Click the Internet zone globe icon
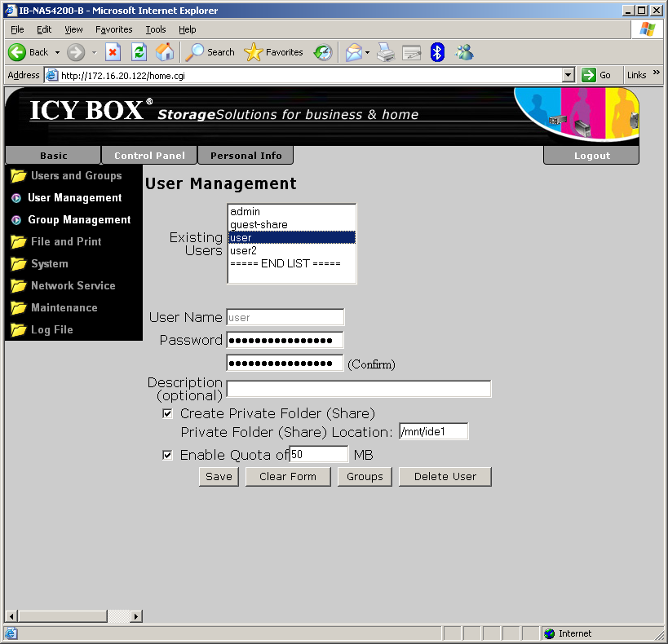This screenshot has height=644, width=668. tap(550, 633)
